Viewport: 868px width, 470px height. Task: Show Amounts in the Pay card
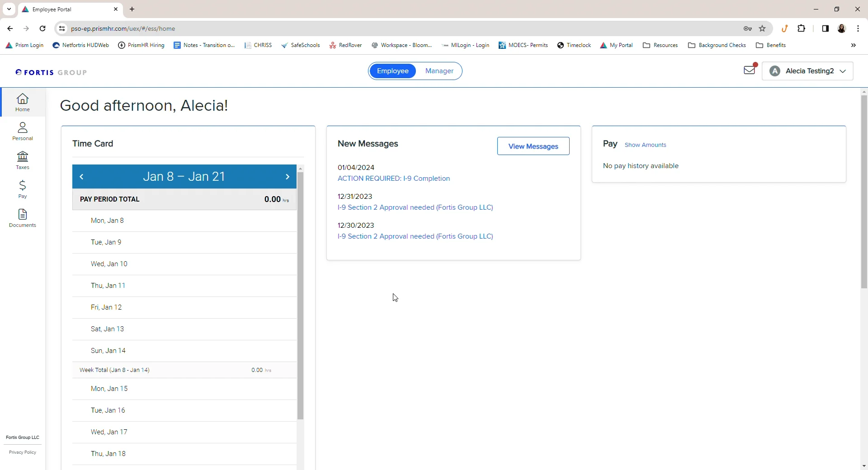(645, 145)
